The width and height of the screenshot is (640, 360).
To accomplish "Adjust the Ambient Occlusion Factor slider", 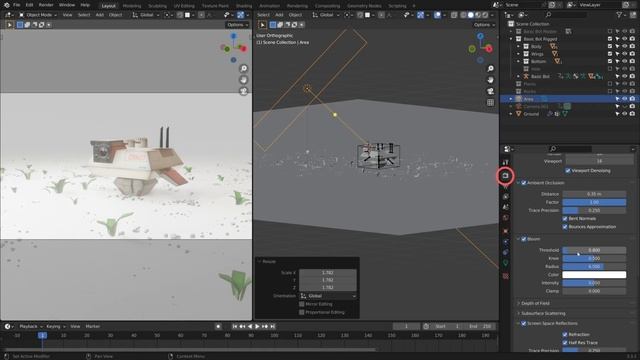I will pos(594,202).
